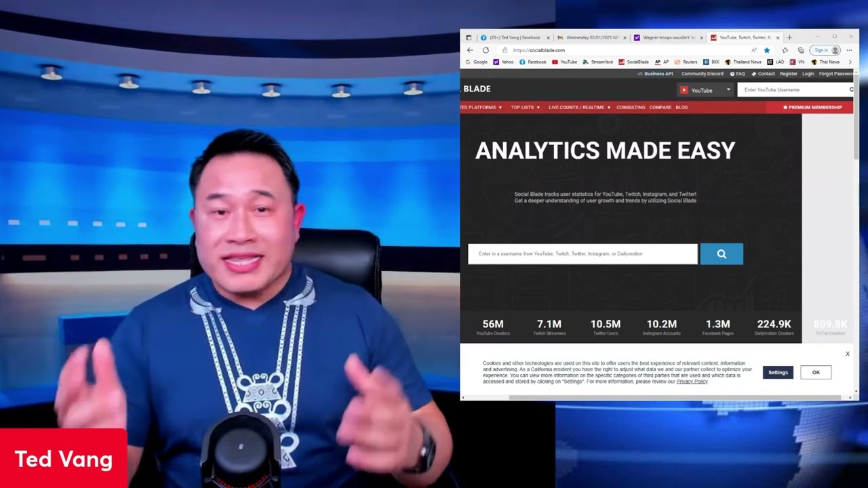The width and height of the screenshot is (868, 488).
Task: Open the Collections icon
Action: tap(801, 50)
